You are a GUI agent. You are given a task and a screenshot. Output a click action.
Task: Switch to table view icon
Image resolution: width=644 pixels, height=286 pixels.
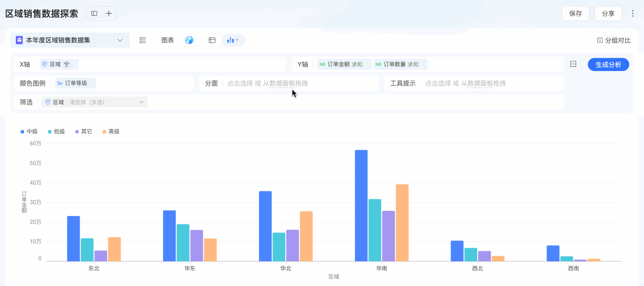(x=212, y=40)
